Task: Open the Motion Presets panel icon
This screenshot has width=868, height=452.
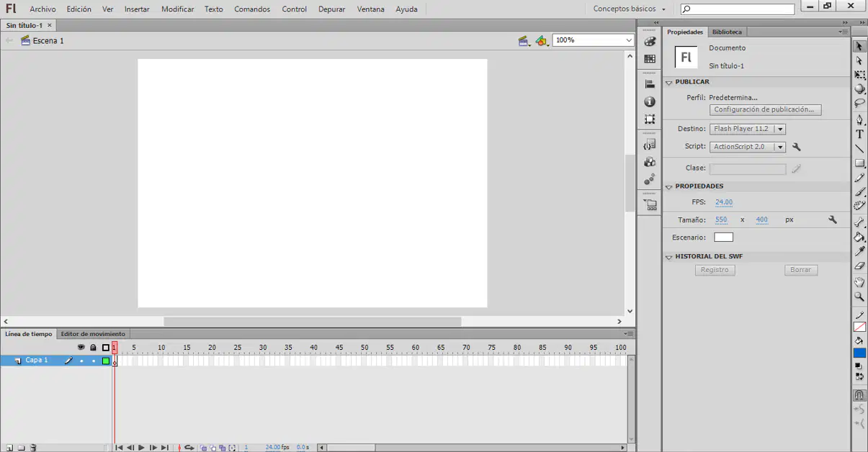Action: tap(650, 179)
